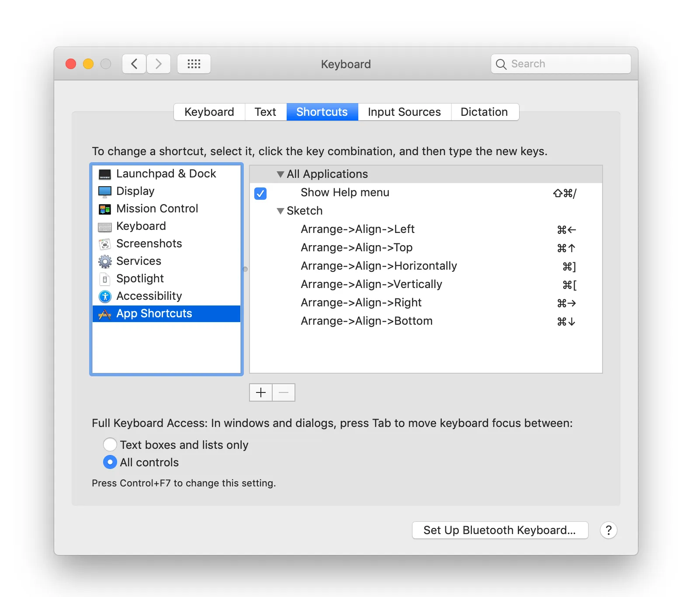The height and width of the screenshot is (597, 700).
Task: Select the Accessibility category icon
Action: pyautogui.click(x=104, y=296)
